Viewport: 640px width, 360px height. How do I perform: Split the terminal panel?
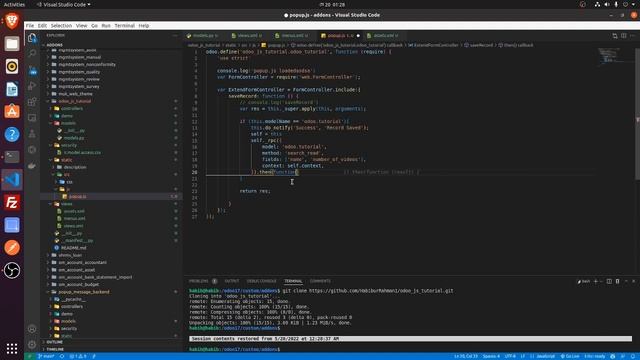[609, 281]
